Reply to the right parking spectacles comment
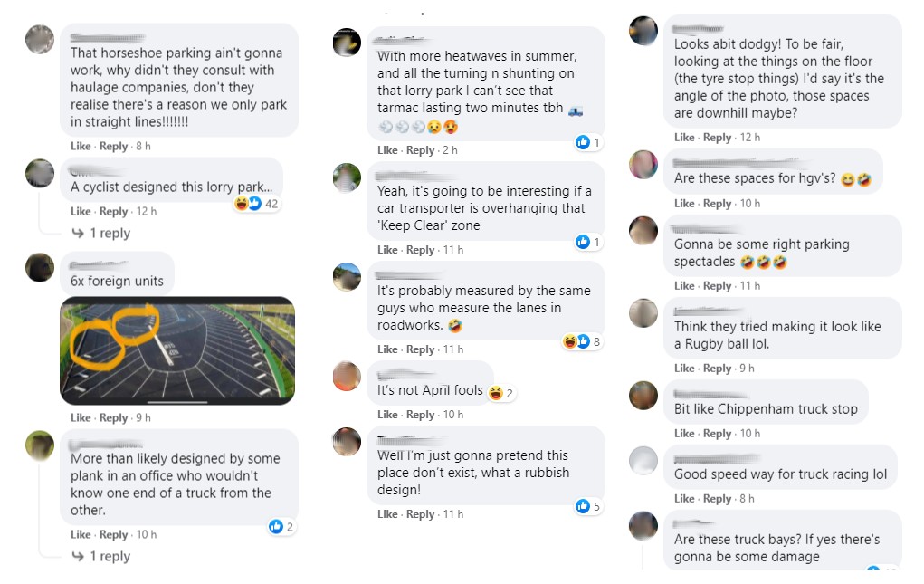This screenshot has width=924, height=584. coord(717,286)
